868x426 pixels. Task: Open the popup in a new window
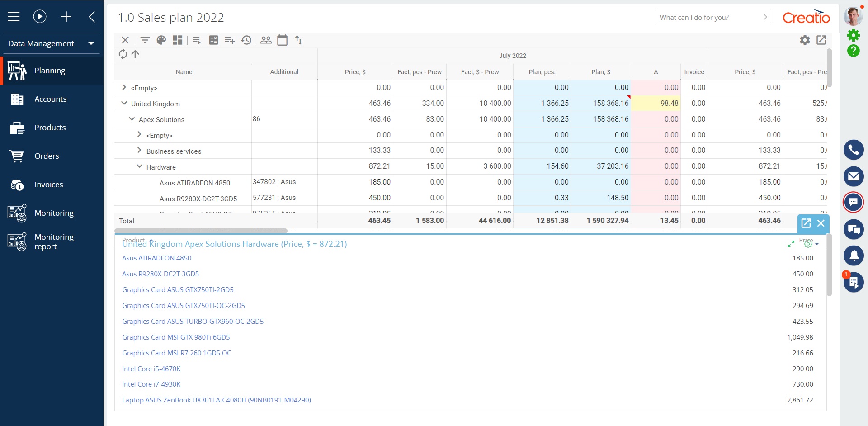(807, 223)
